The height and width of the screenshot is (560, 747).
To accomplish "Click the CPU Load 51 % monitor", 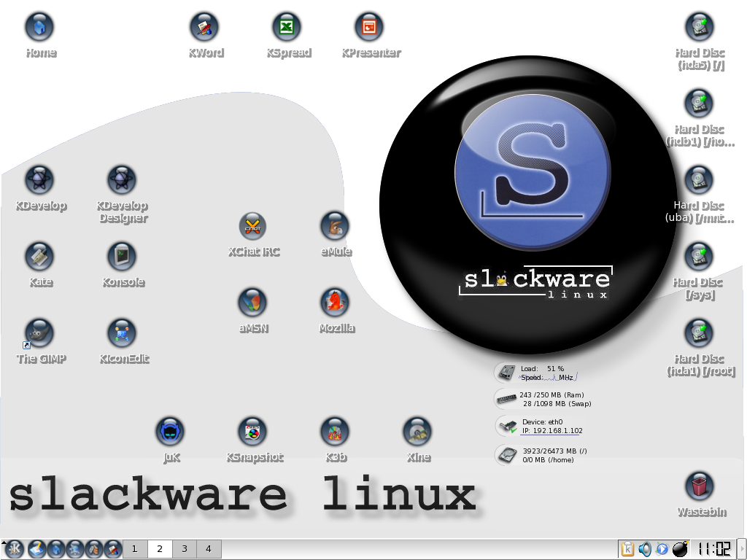I will click(x=536, y=373).
